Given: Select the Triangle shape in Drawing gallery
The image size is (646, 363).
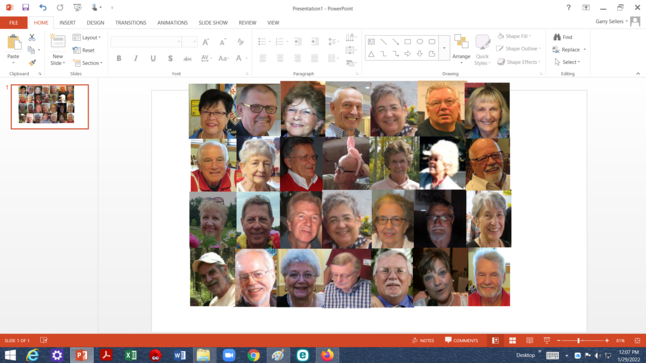Looking at the screenshot, I should click(x=371, y=54).
